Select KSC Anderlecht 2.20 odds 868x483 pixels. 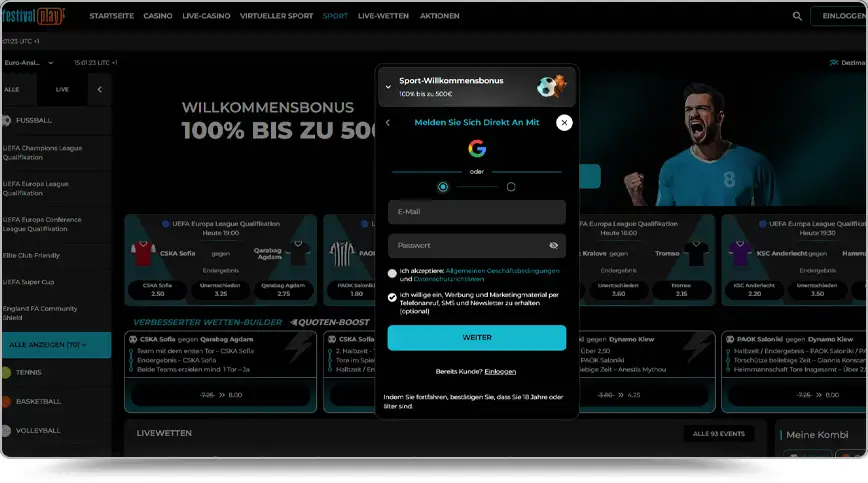tap(754, 290)
